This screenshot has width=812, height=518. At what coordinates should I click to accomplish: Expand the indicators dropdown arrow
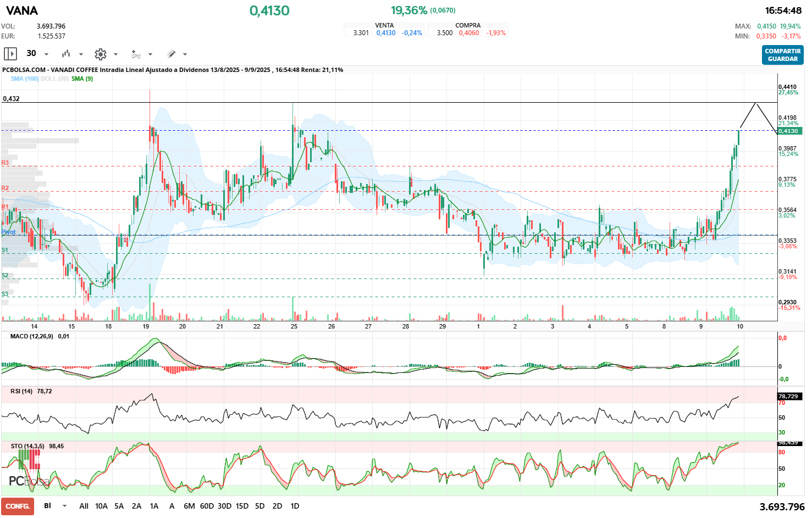point(150,54)
